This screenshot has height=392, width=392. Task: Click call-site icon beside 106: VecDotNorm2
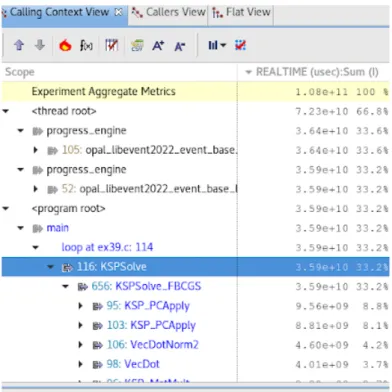(97, 345)
